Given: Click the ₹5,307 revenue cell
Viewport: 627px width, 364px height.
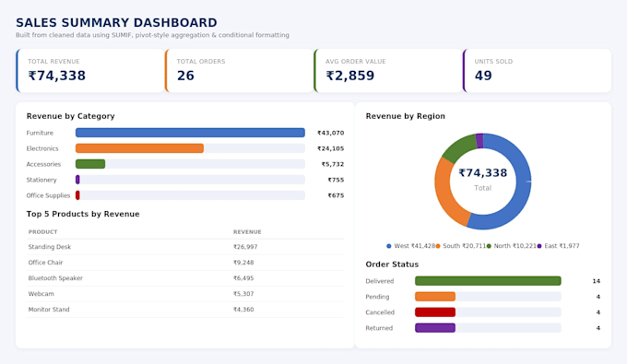Looking at the screenshot, I should (x=243, y=294).
